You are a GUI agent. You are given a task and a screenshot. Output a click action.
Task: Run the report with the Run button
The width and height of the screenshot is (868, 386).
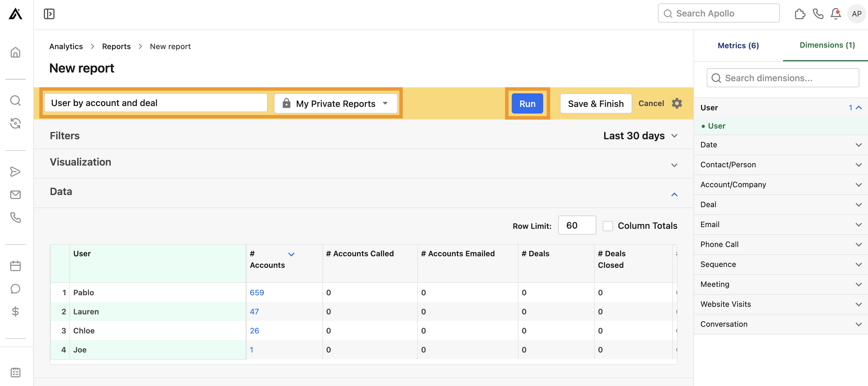pos(527,103)
